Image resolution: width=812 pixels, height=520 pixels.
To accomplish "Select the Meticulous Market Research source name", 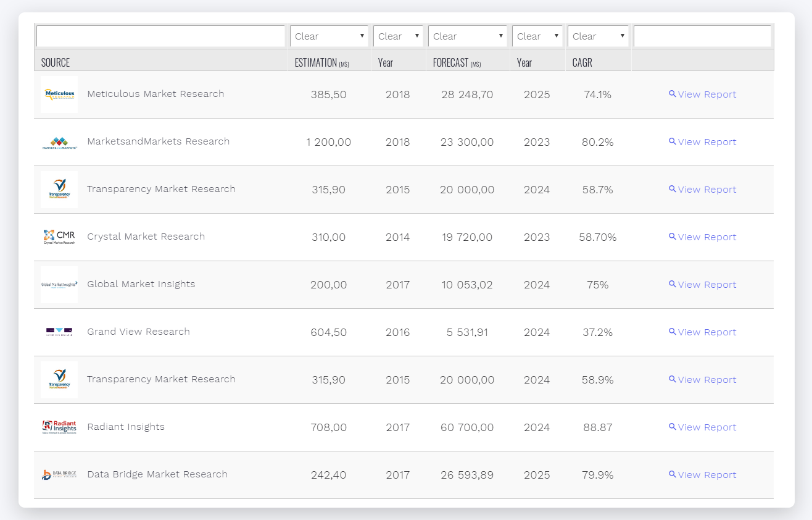I will (x=155, y=94).
